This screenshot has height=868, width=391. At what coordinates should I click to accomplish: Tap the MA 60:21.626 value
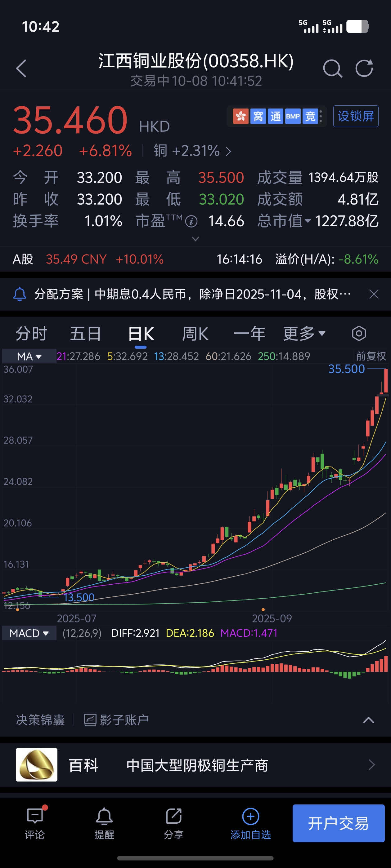point(228,356)
